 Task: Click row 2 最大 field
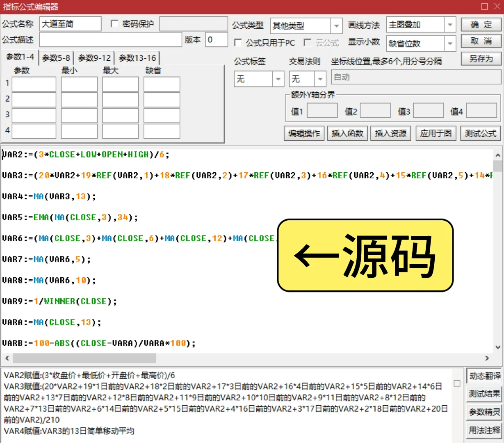(121, 100)
